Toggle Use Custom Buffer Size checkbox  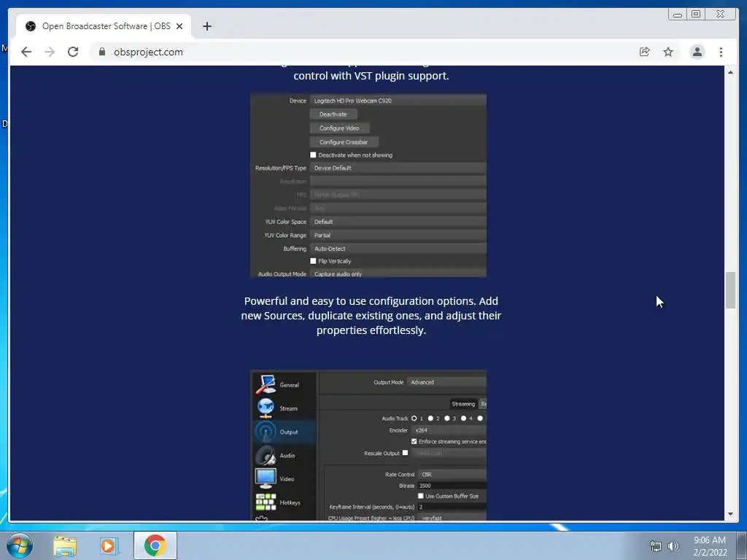[x=421, y=496]
